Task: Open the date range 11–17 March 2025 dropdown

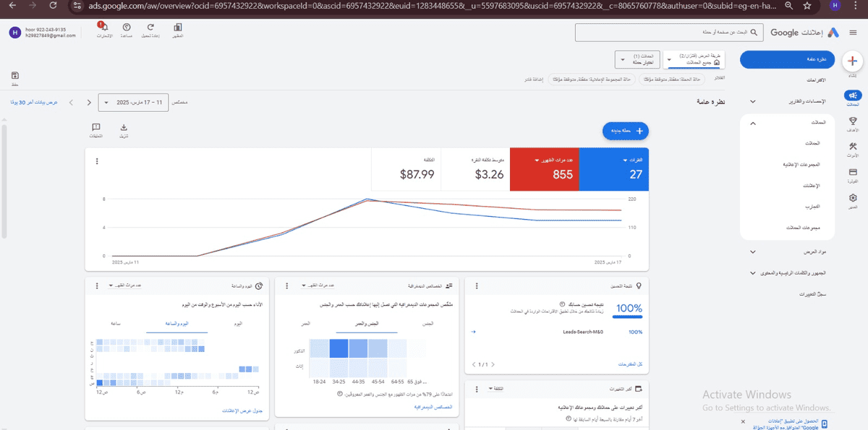Action: coord(135,103)
